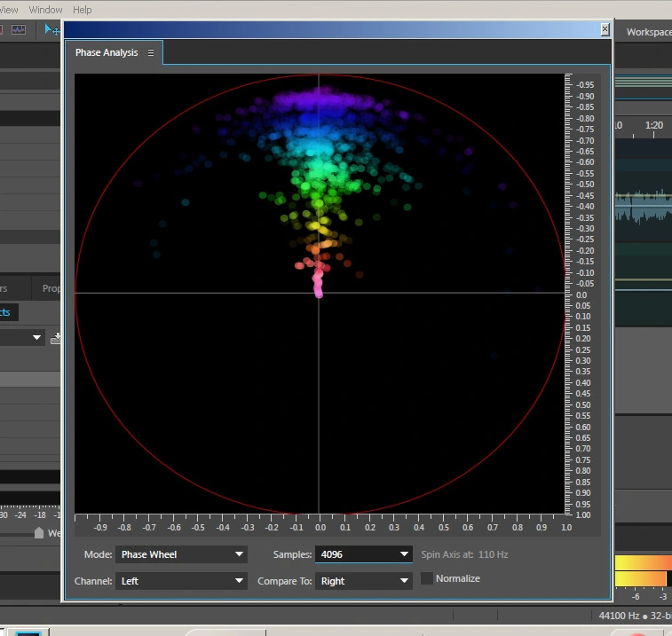Open the Channel dropdown set to Left

(181, 581)
